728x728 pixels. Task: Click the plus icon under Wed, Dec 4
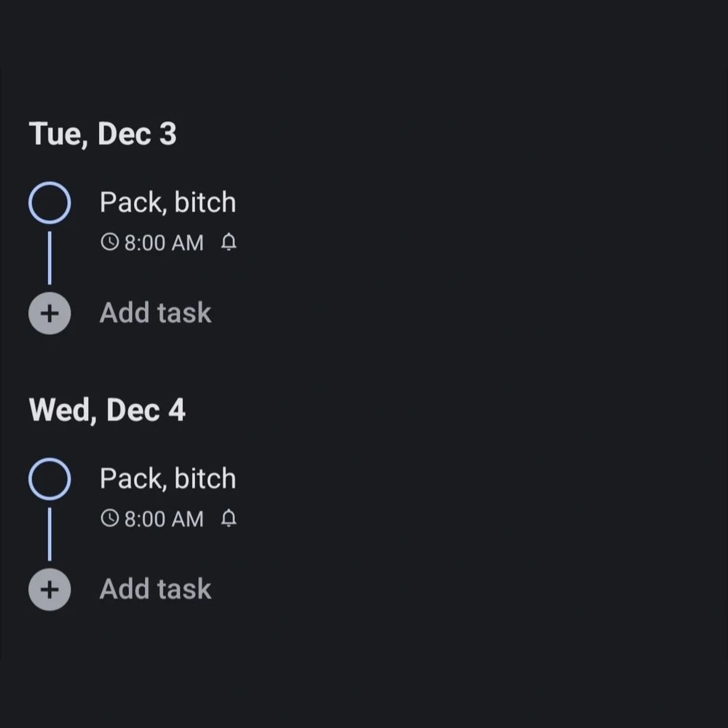click(50, 590)
